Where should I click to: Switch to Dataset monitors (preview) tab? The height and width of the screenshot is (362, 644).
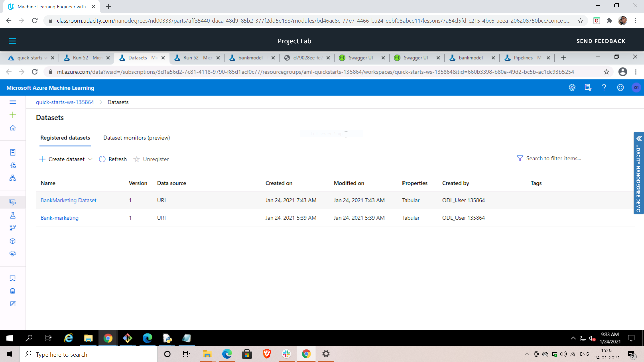[x=137, y=138]
